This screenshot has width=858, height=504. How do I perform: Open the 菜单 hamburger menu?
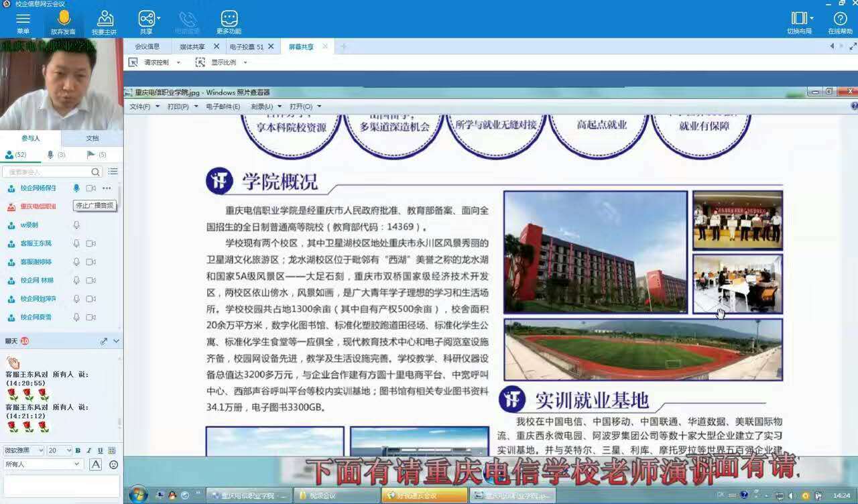[x=23, y=18]
